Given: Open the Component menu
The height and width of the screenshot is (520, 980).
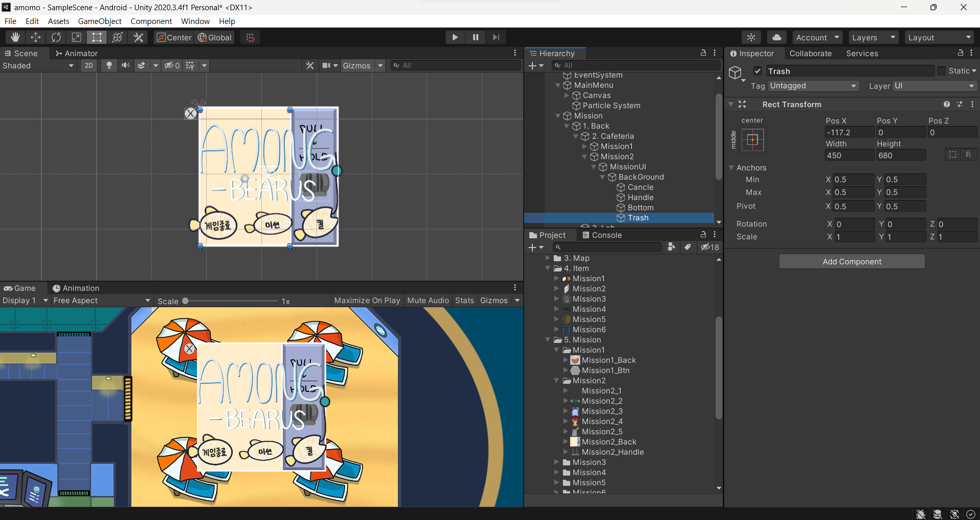Looking at the screenshot, I should pyautogui.click(x=151, y=21).
